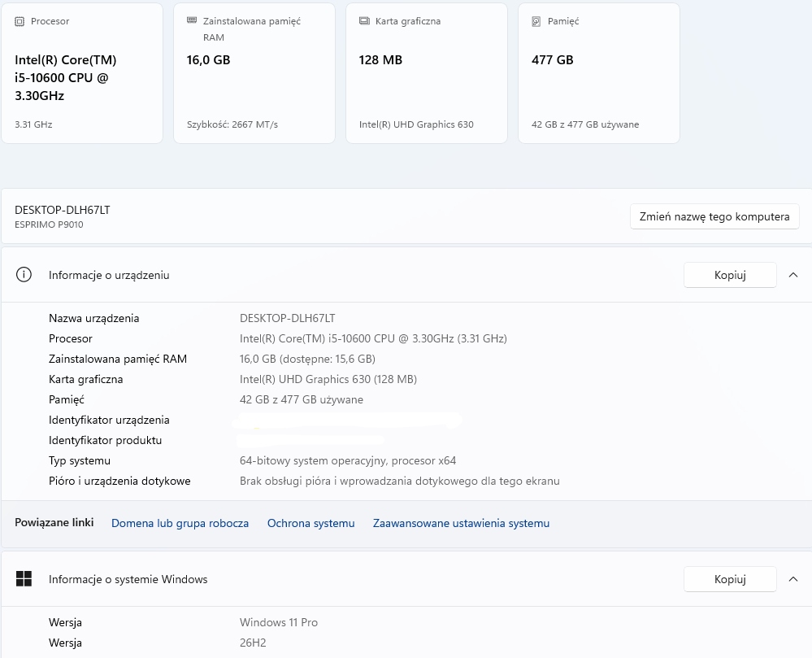Viewport: 812px width, 658px height.
Task: Click the ESPRIMO P9010 model text
Action: pyautogui.click(x=49, y=224)
